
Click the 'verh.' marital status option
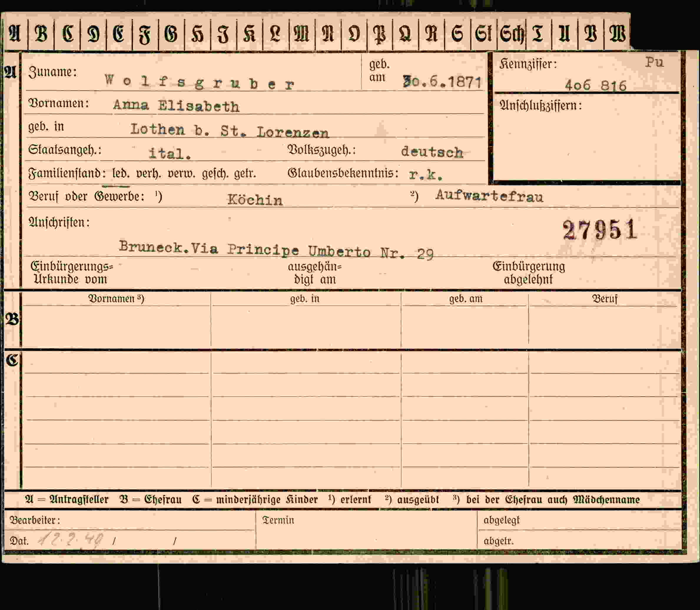coord(148,174)
